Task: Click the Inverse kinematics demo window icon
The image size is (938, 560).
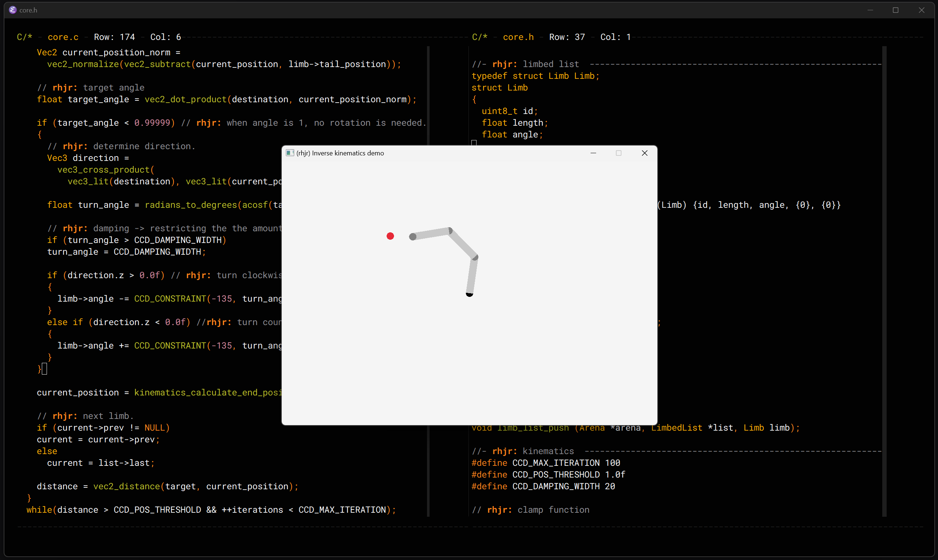Action: tap(290, 153)
